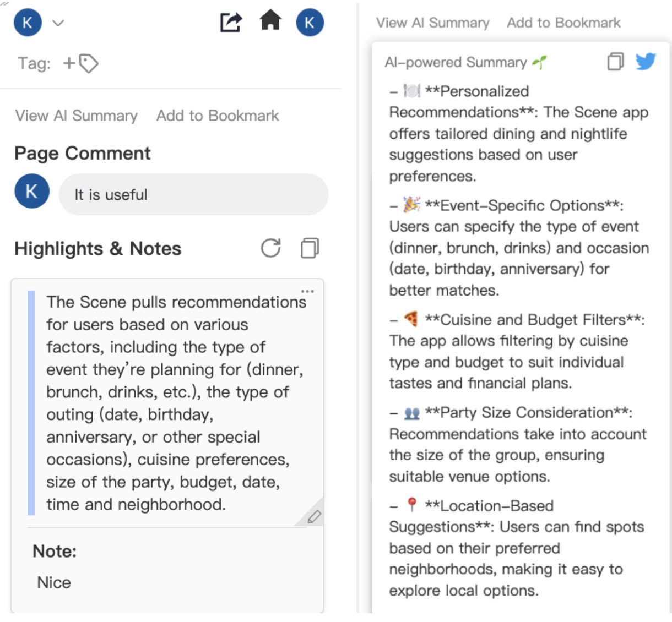Copy all Highlights & Notes
The width and height of the screenshot is (672, 622).
(310, 248)
